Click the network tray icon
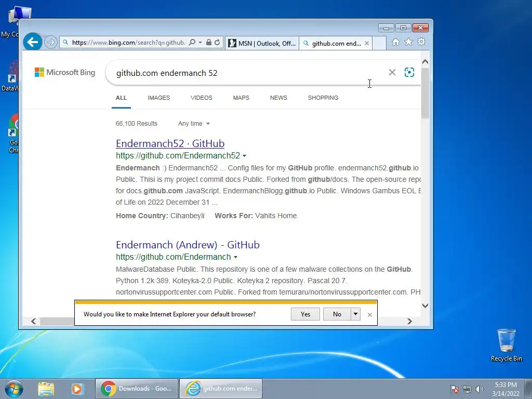 [467, 389]
